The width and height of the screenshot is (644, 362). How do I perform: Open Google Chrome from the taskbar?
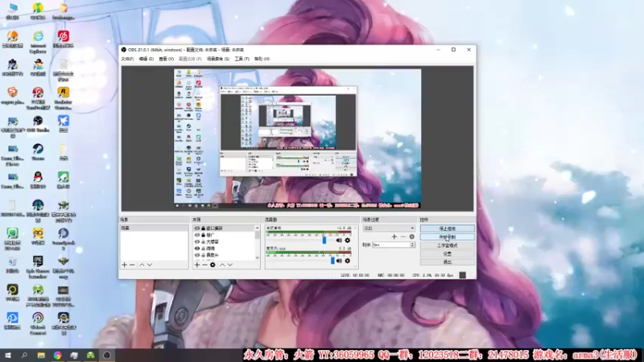[57, 356]
